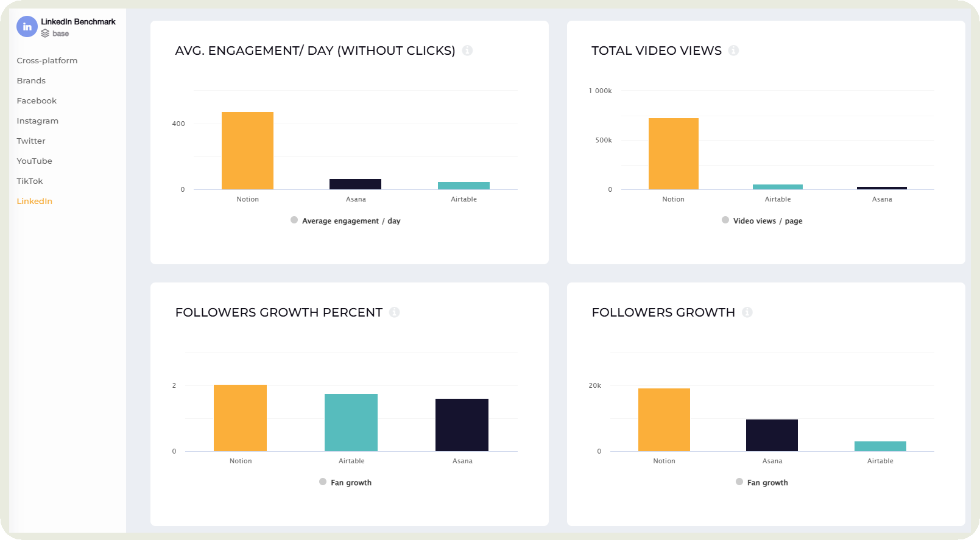The height and width of the screenshot is (540, 980).
Task: Click 'Airtable' axis label in Followers Growth chart
Action: pyautogui.click(x=880, y=461)
